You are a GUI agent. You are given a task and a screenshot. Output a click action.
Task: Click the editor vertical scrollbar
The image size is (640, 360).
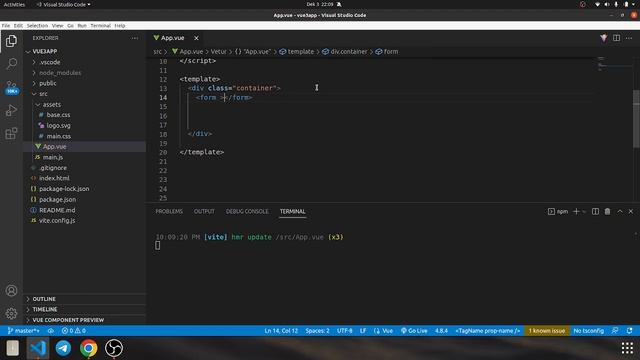click(636, 118)
